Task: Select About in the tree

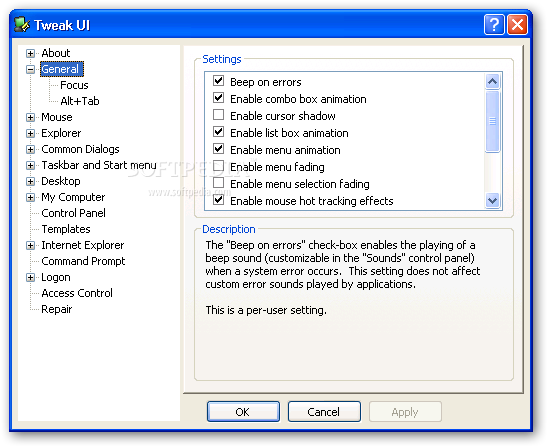Action: 56,53
